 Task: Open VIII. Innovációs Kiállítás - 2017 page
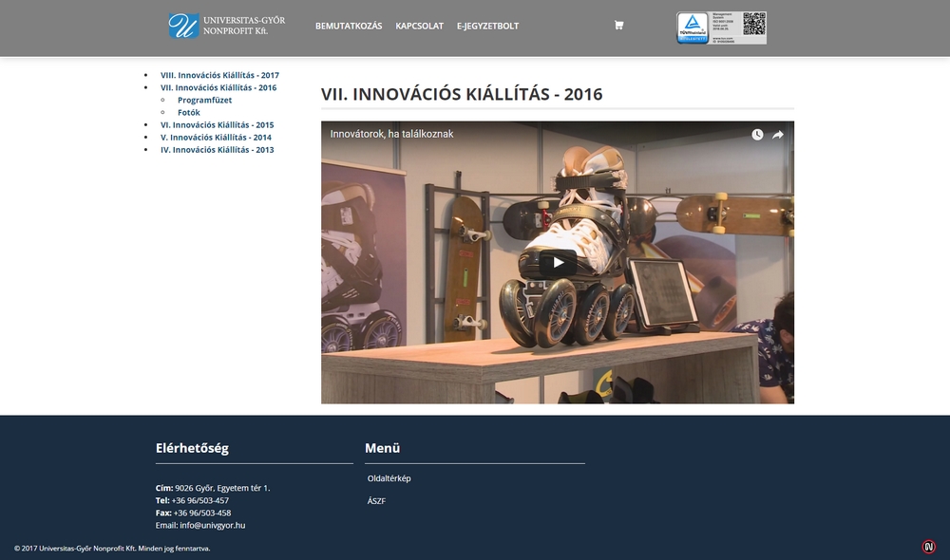coord(218,74)
